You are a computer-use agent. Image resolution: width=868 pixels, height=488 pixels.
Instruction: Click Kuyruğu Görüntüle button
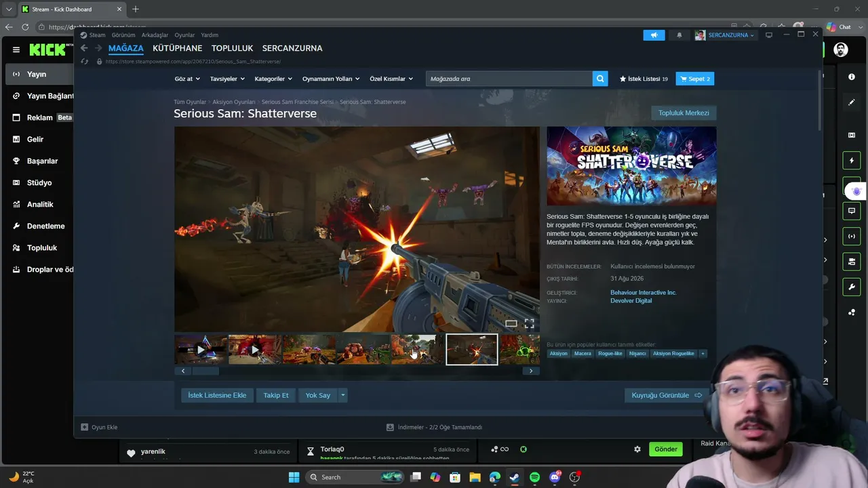pyautogui.click(x=667, y=395)
